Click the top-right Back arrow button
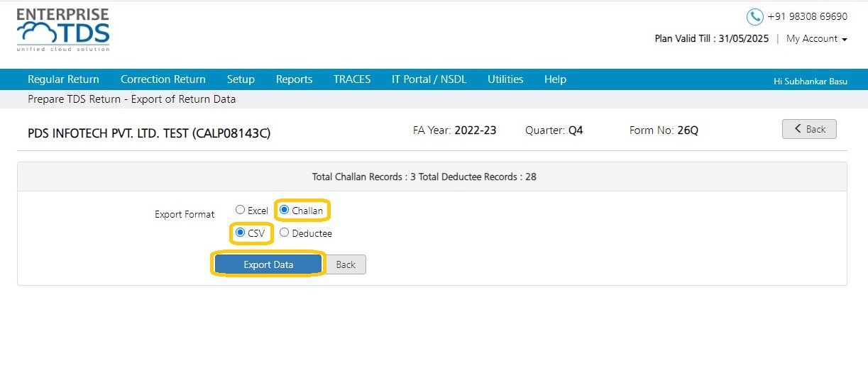 pos(809,129)
